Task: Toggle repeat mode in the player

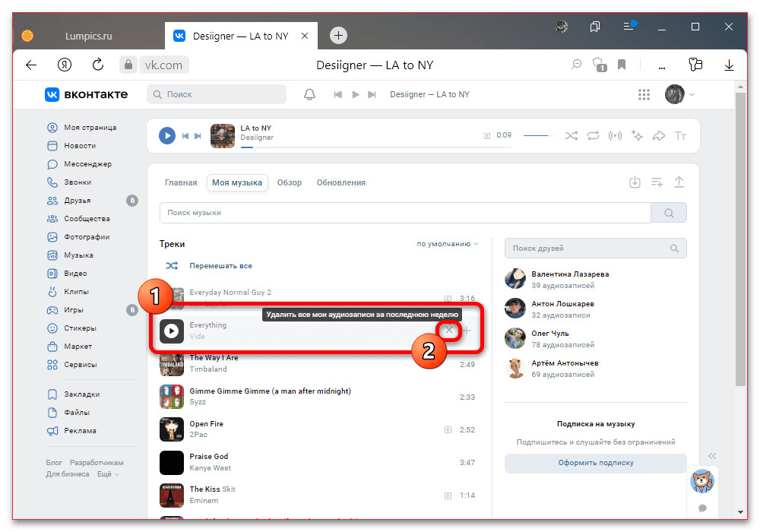Action: pyautogui.click(x=594, y=136)
